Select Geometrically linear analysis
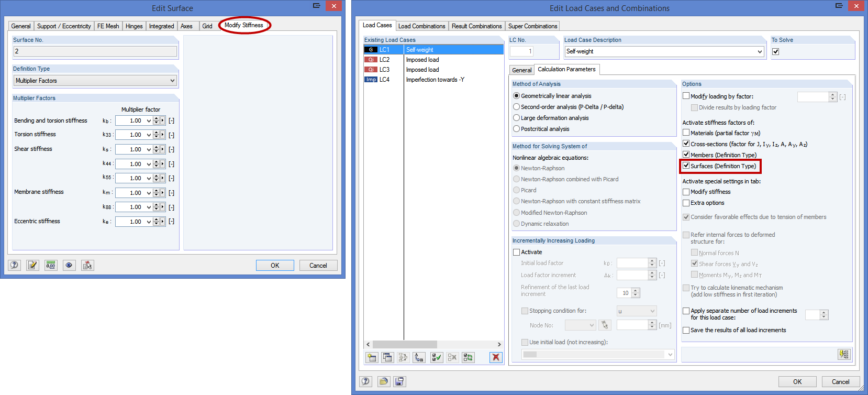Screen dimensions: 868x395 552,96
